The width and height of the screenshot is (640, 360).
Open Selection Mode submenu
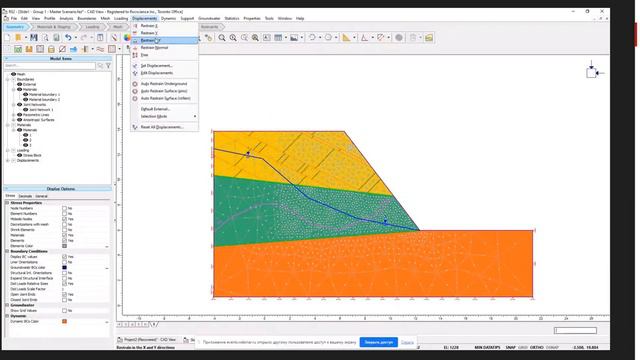coord(165,116)
